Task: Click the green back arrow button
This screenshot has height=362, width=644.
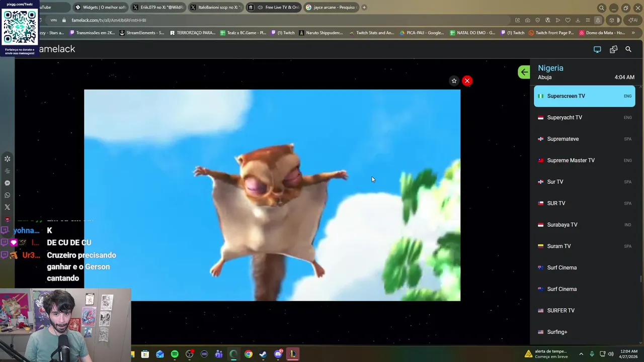Action: [524, 72]
